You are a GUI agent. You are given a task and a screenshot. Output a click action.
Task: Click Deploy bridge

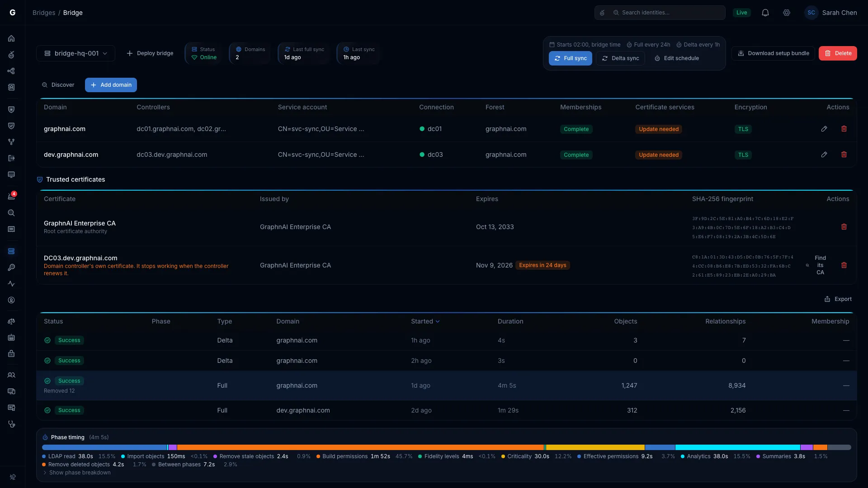(x=150, y=53)
